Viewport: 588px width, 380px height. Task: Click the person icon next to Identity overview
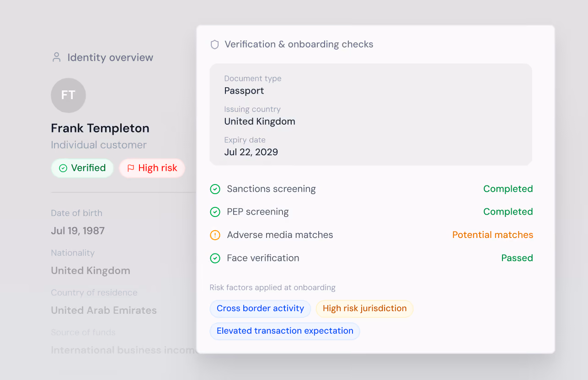coord(57,57)
